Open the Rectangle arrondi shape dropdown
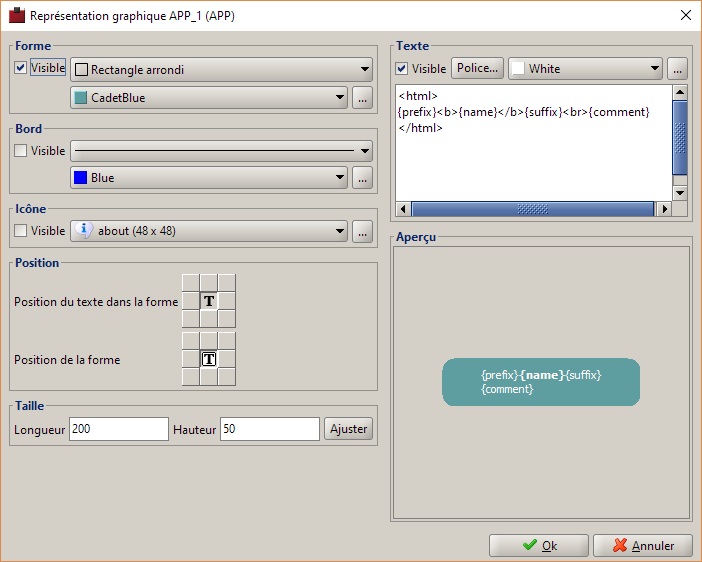This screenshot has width=702, height=562. [x=222, y=69]
